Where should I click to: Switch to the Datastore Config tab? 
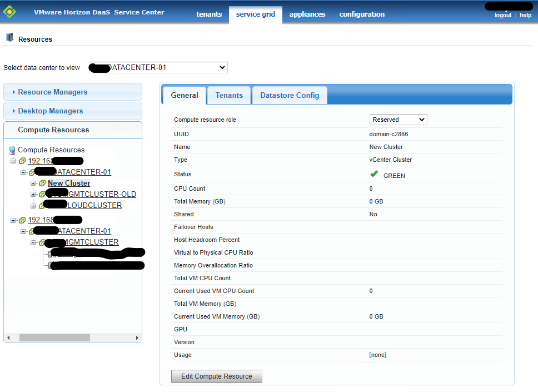click(290, 96)
